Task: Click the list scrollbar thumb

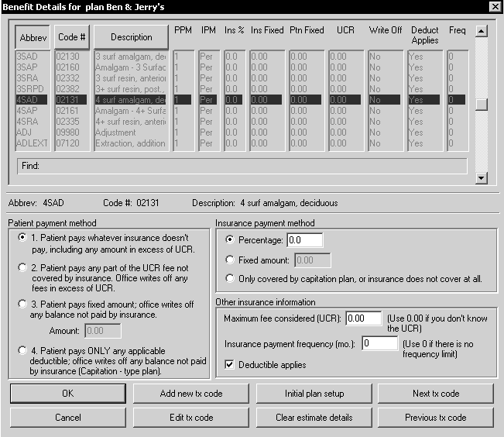Action: pos(482,105)
